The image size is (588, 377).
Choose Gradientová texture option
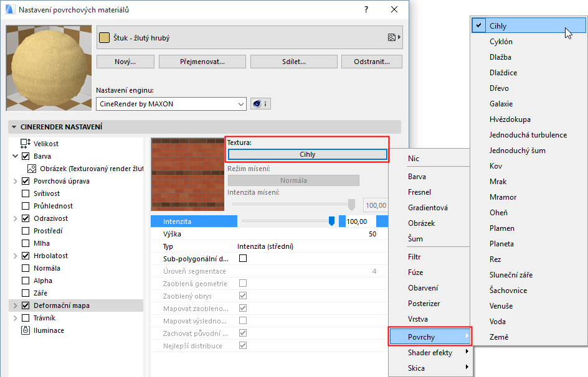coord(428,208)
